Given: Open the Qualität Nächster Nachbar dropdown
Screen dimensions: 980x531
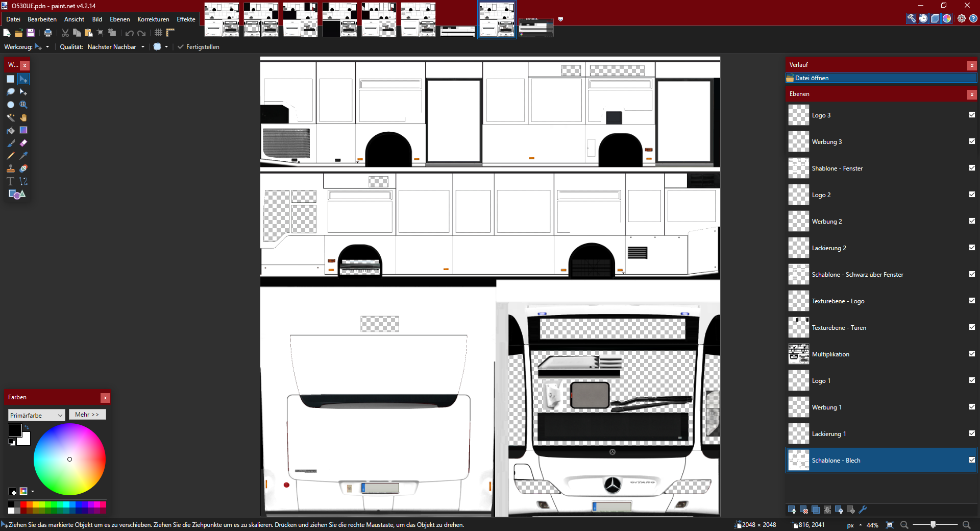Looking at the screenshot, I should [x=116, y=47].
